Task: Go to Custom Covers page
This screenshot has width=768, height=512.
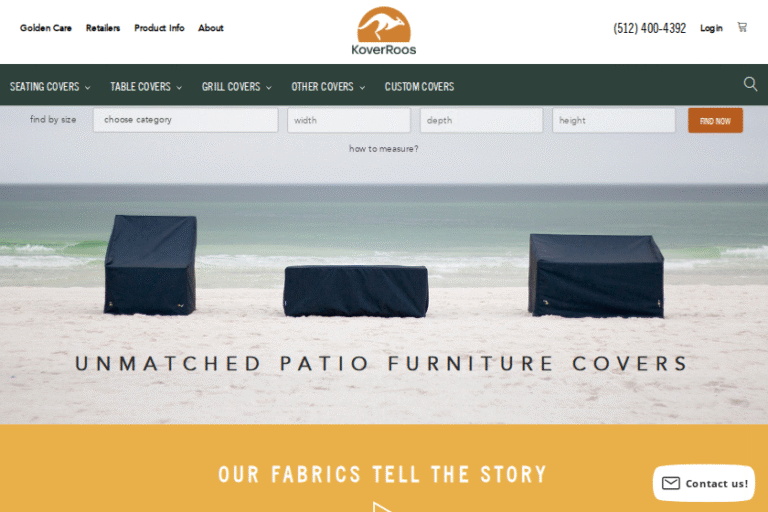Action: pyautogui.click(x=419, y=87)
